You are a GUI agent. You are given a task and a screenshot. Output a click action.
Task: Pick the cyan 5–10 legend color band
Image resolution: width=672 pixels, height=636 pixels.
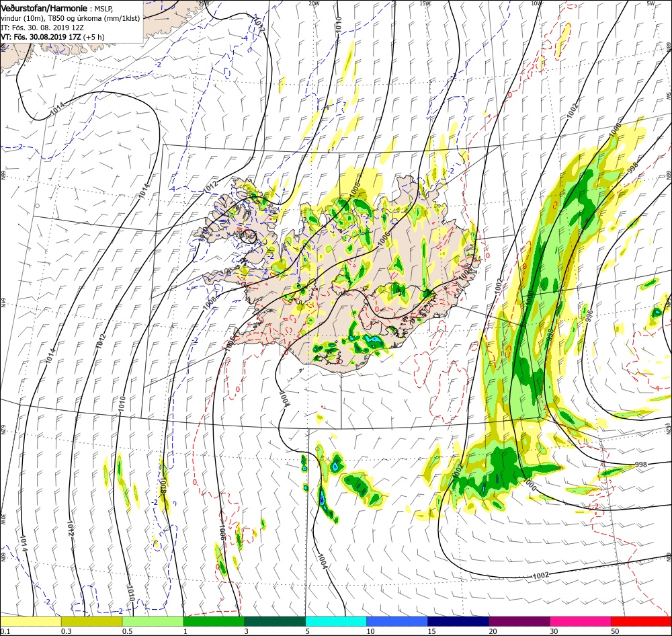pyautogui.click(x=336, y=621)
